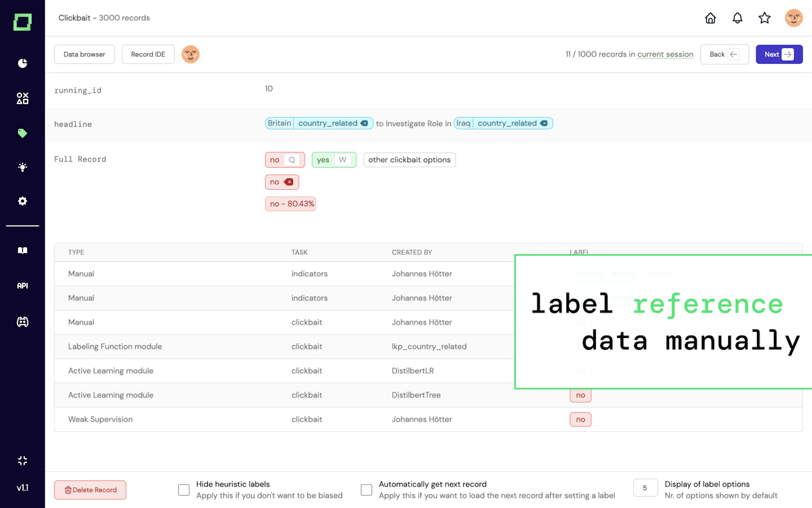Click the notification bell icon

coord(737,18)
